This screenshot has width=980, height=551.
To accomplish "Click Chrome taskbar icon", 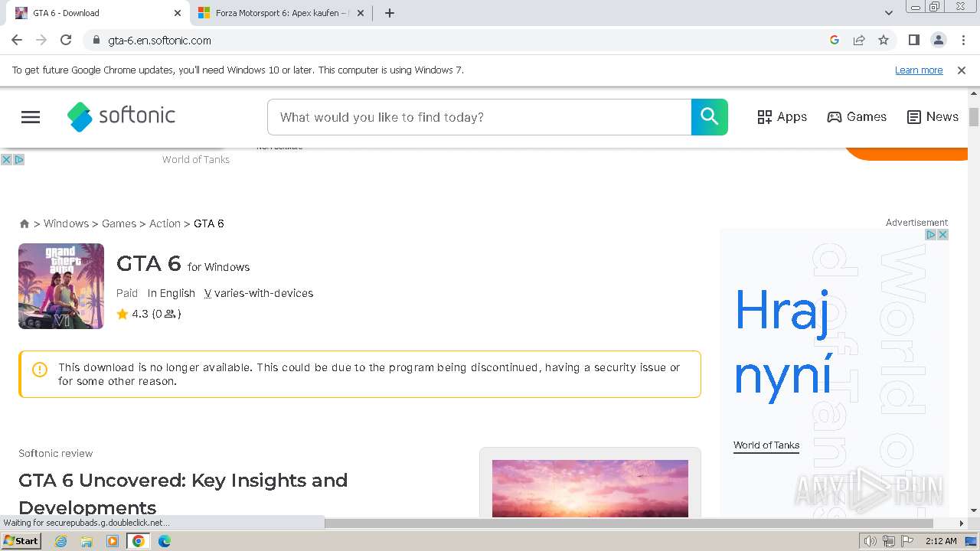I will 139,541.
